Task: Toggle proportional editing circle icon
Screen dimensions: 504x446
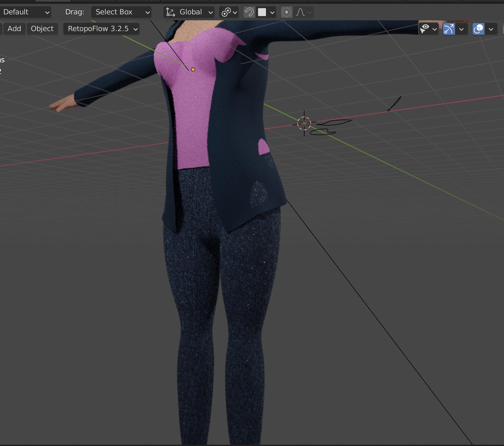Action: coord(286,12)
